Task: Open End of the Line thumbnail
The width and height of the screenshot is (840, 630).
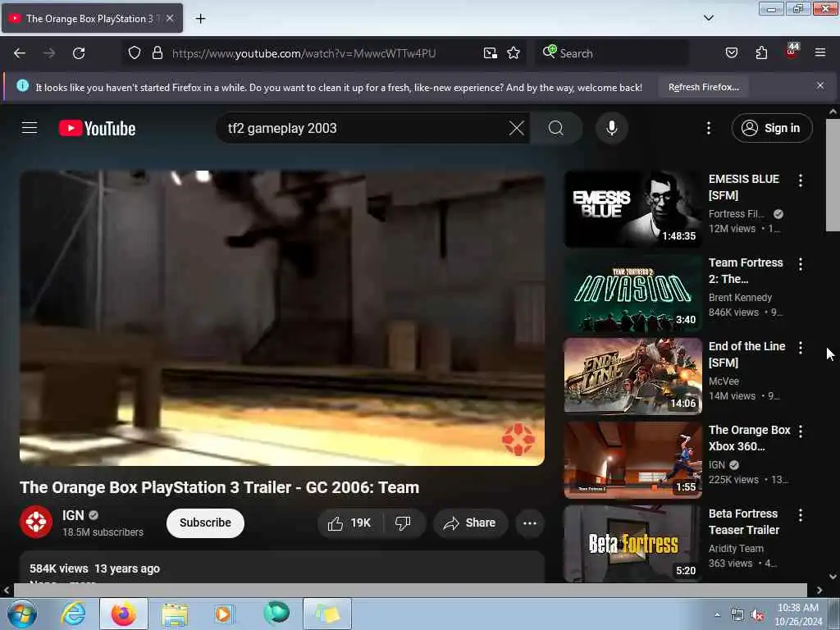Action: click(632, 376)
